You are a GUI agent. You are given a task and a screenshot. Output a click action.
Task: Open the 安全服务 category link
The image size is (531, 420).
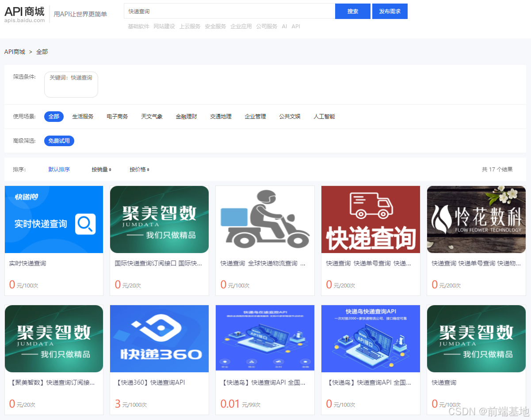pyautogui.click(x=215, y=26)
